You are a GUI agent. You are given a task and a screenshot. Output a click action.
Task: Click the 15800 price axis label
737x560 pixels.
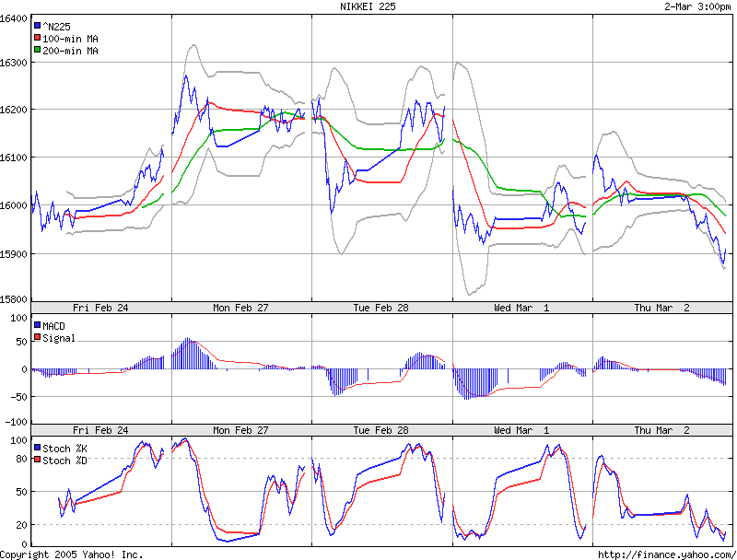click(x=14, y=299)
